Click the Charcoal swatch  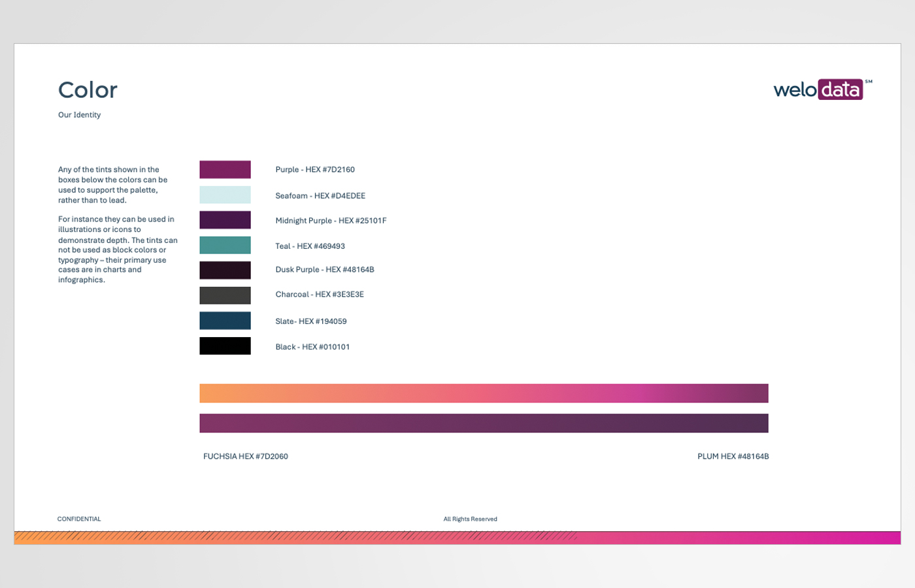[225, 295]
